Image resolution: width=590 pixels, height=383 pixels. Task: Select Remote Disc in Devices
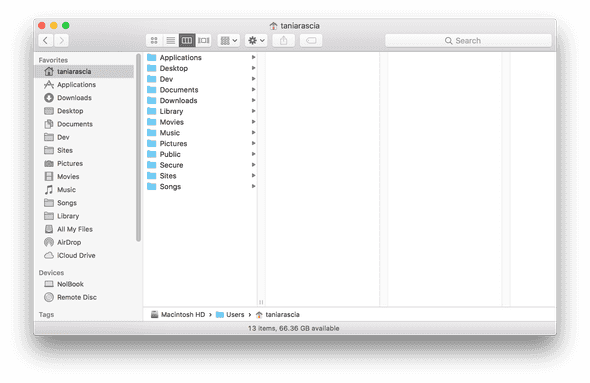tap(84, 297)
